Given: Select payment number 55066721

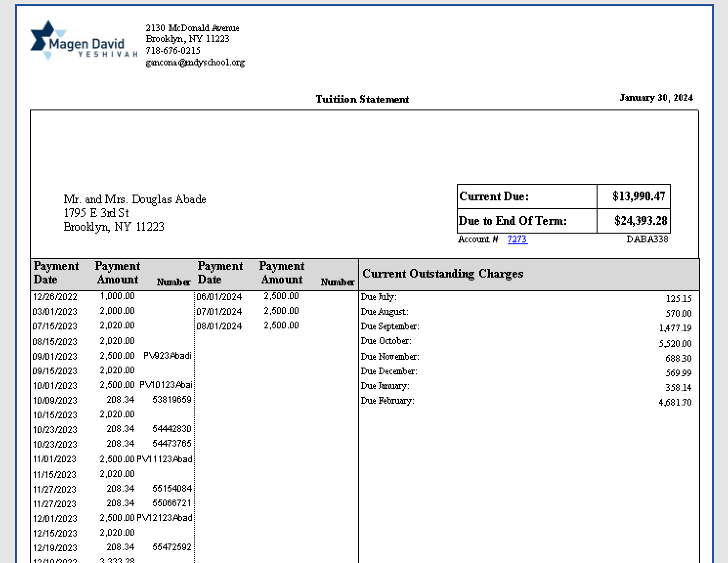Looking at the screenshot, I should pos(172,503).
